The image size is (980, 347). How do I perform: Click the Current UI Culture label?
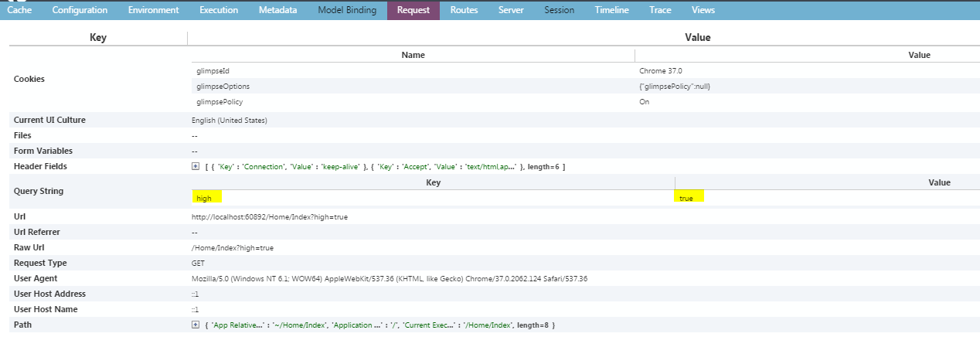49,120
